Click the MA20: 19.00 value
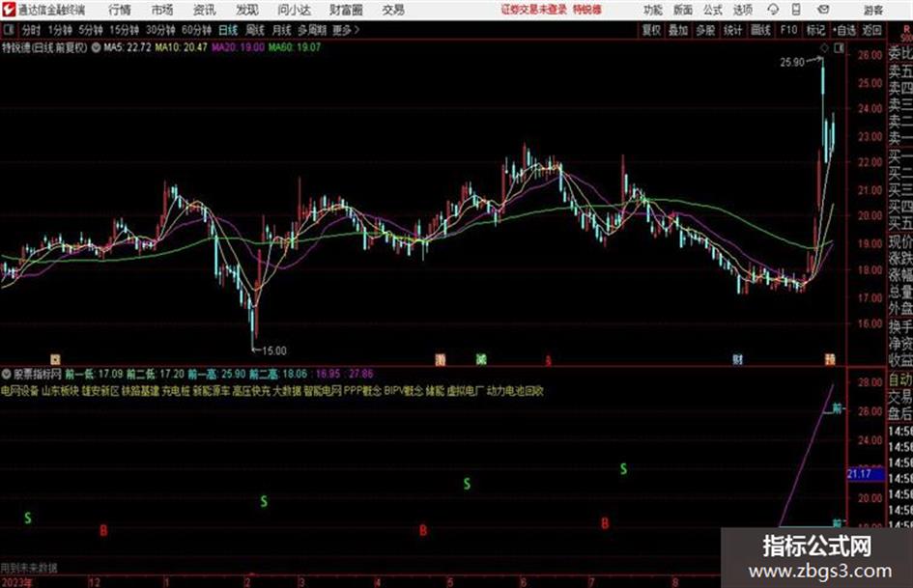The image size is (913, 588). [238, 47]
